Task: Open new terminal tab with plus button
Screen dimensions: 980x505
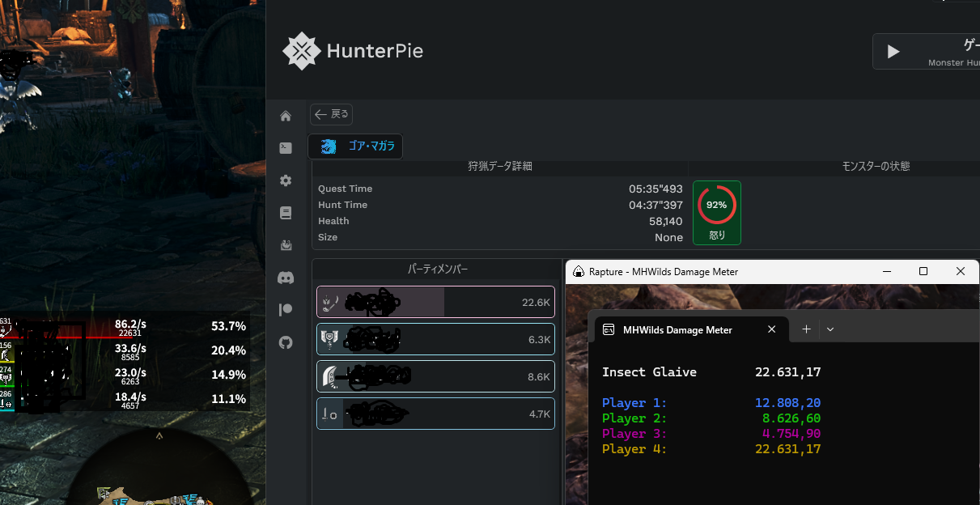Action: click(806, 329)
